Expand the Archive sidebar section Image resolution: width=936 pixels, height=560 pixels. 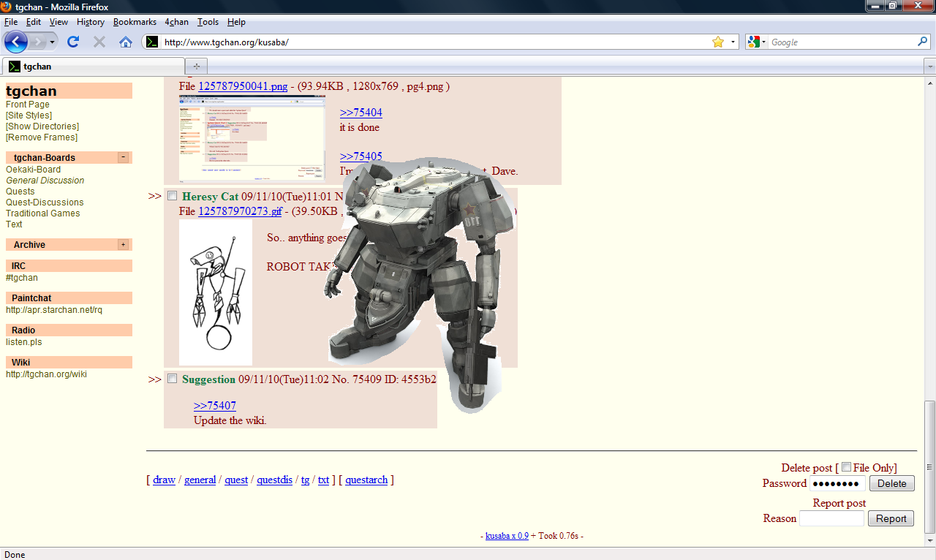(123, 245)
